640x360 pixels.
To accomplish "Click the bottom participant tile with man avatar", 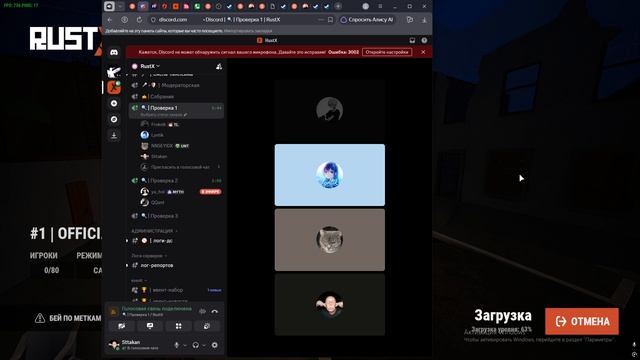I will (330, 304).
